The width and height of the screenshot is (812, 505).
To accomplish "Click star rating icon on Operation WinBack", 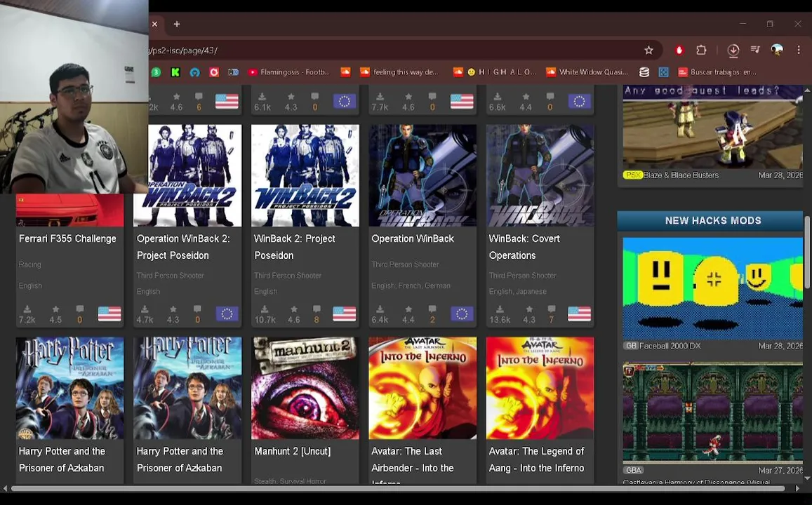I will point(408,309).
